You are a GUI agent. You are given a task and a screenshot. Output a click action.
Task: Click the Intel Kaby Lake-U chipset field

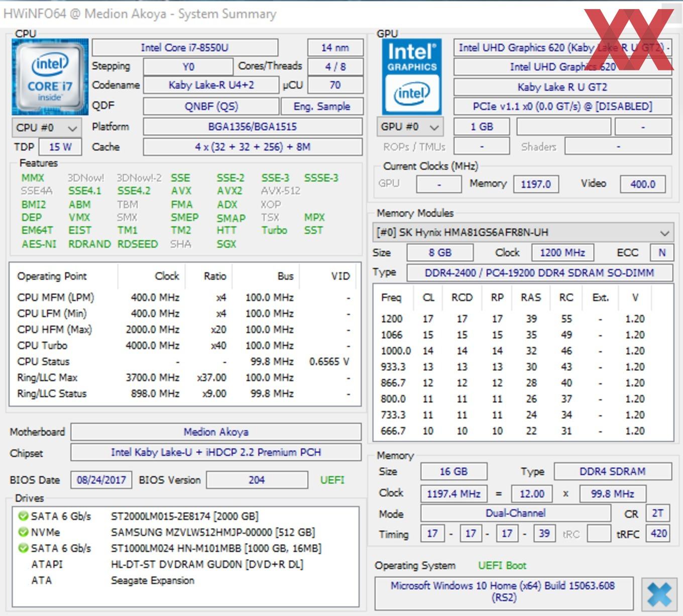pyautogui.click(x=216, y=453)
